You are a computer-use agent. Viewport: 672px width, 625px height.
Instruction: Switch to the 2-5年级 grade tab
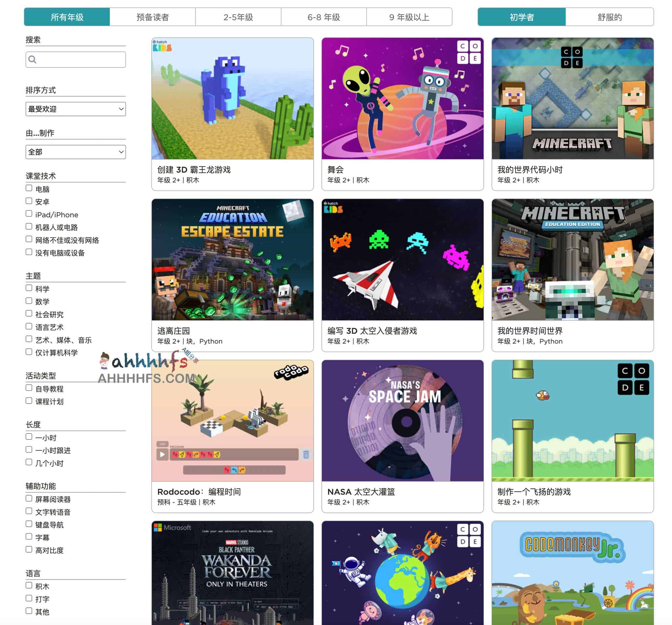click(239, 17)
